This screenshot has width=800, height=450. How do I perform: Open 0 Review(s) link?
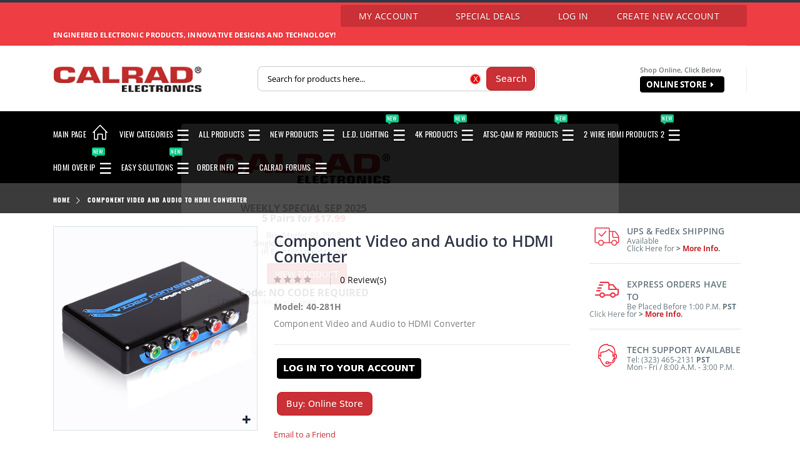(x=363, y=280)
